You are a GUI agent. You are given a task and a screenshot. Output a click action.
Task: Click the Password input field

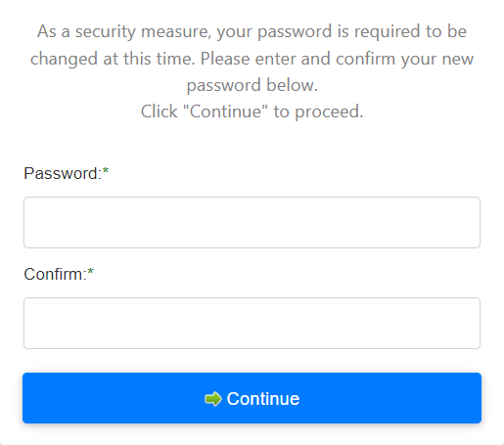(252, 222)
